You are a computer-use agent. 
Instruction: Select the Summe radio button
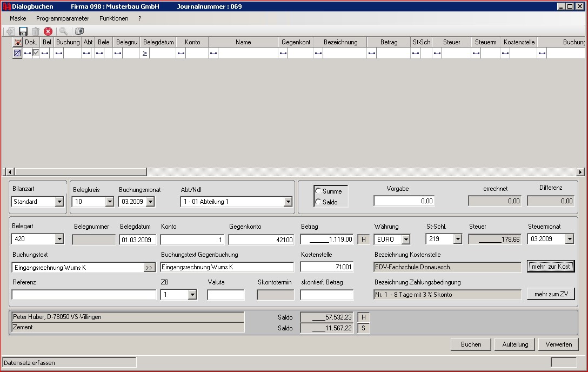318,191
